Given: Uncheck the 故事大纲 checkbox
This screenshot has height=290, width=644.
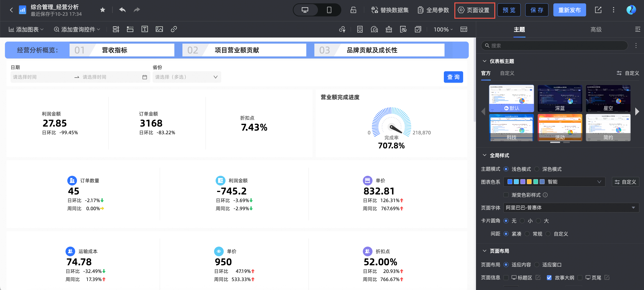Looking at the screenshot, I should [549, 278].
